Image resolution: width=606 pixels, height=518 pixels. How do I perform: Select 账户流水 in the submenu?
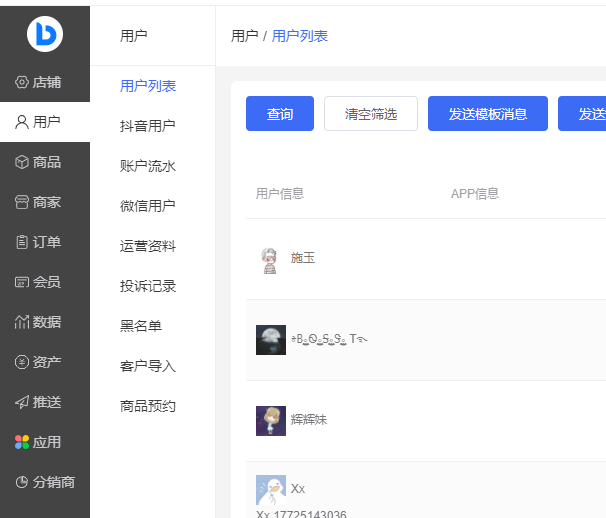[x=147, y=166]
